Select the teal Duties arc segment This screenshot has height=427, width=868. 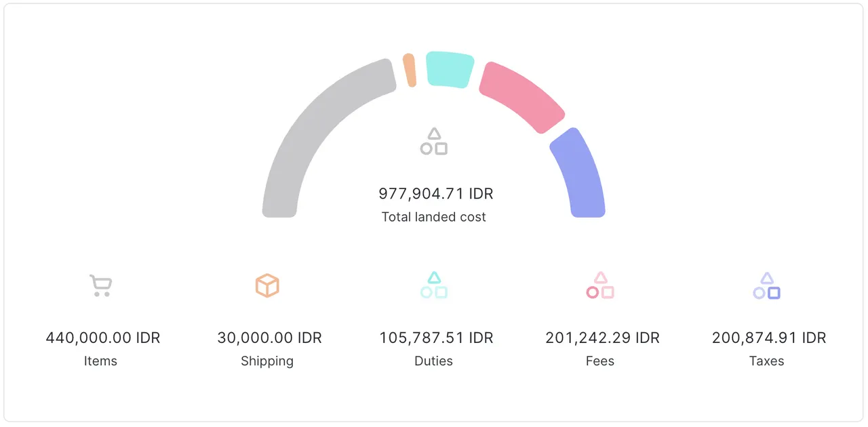coord(449,69)
